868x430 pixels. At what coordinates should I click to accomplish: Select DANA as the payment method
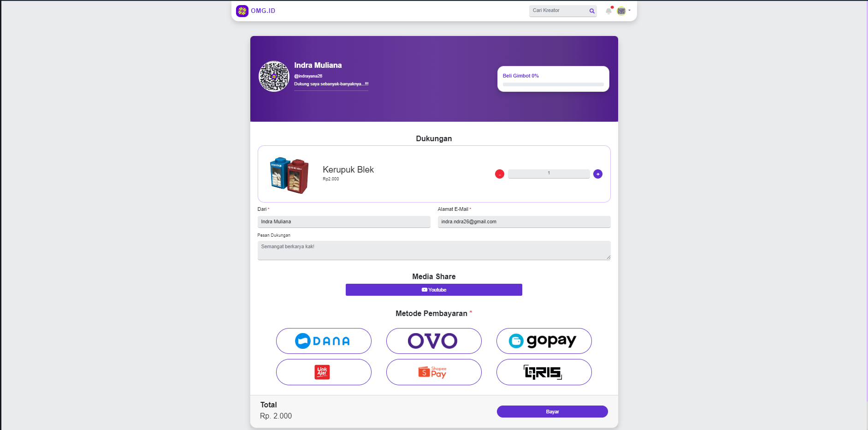click(x=324, y=341)
